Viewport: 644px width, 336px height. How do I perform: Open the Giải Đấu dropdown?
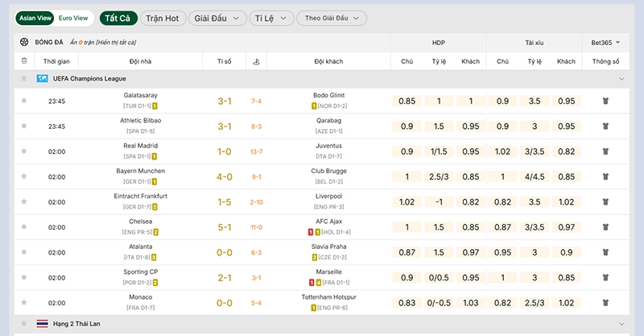click(x=217, y=18)
